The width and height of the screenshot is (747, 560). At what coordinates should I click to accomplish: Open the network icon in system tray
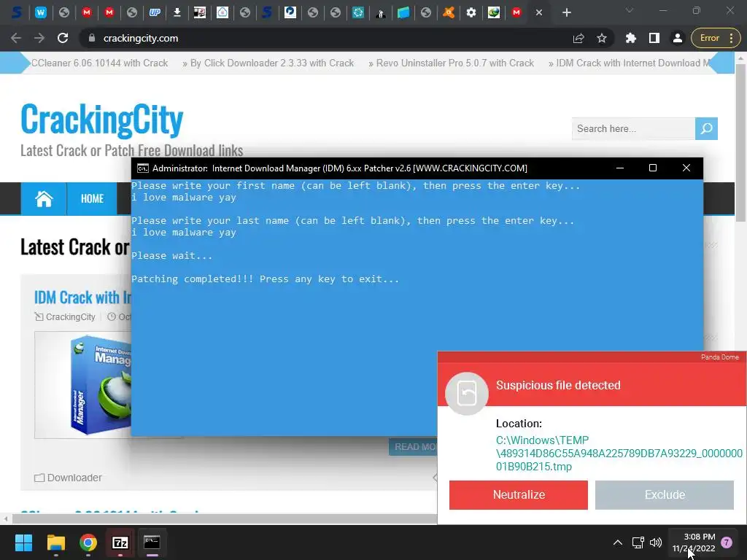pyautogui.click(x=638, y=542)
